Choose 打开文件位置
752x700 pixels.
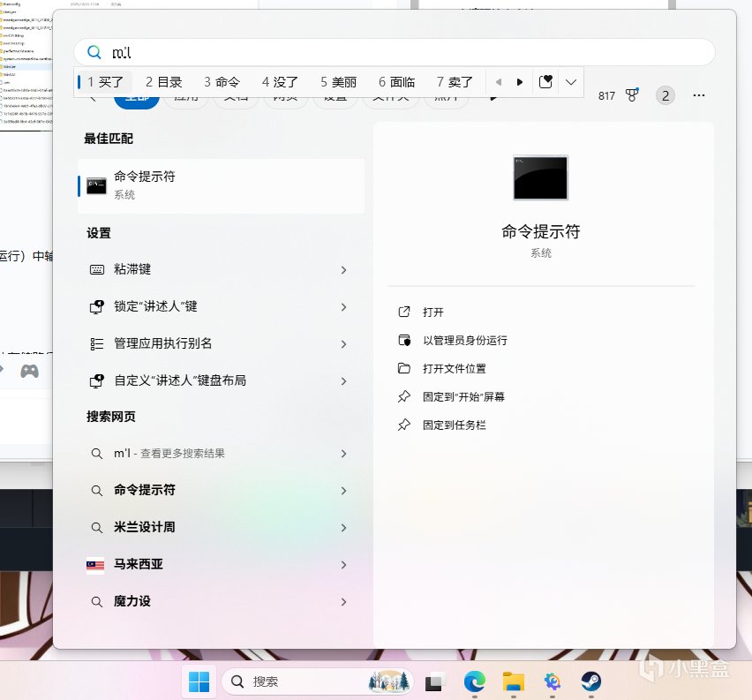click(455, 369)
